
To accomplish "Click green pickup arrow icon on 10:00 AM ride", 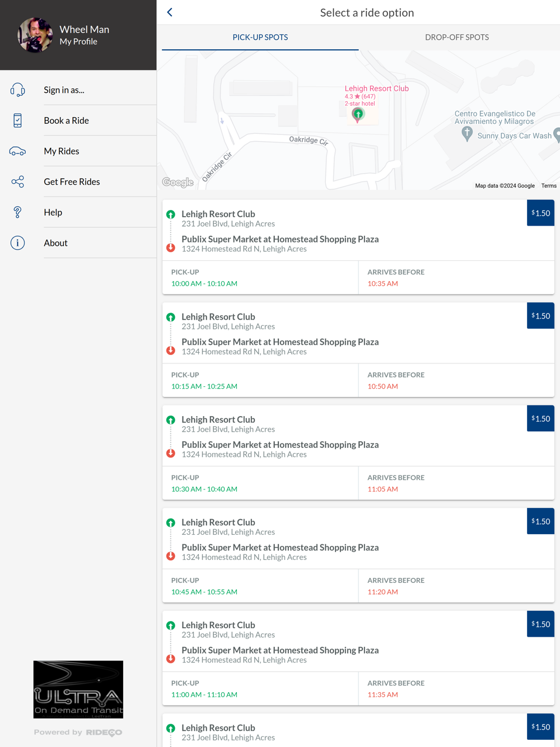I will click(171, 214).
